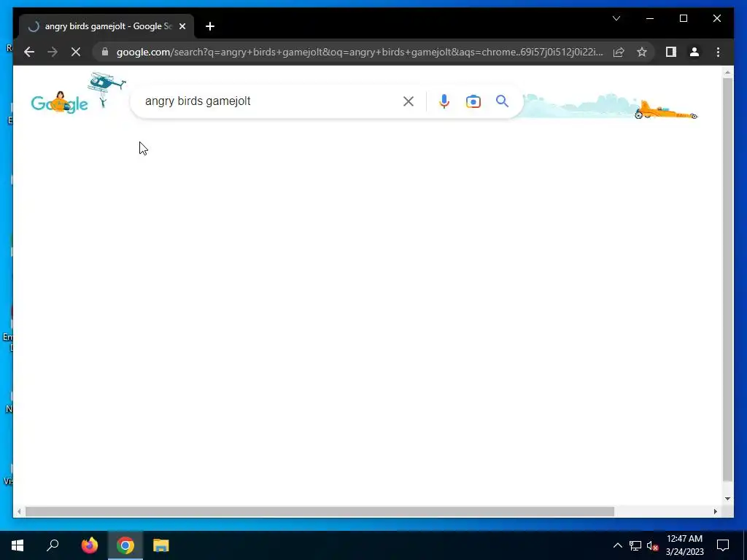Launch Firefox from the taskbar

[x=90, y=545]
